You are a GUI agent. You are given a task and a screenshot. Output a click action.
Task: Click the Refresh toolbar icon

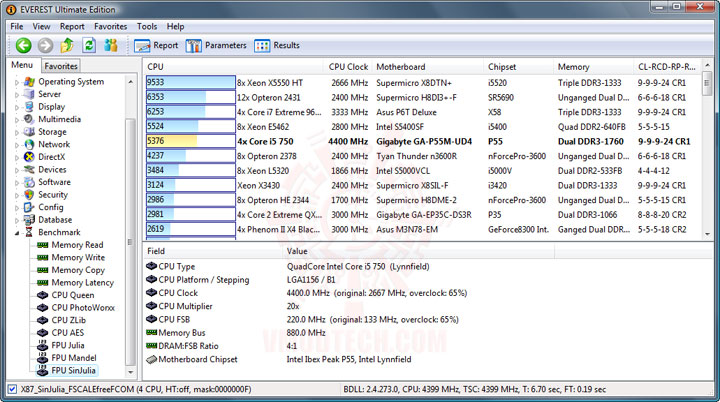click(x=89, y=45)
